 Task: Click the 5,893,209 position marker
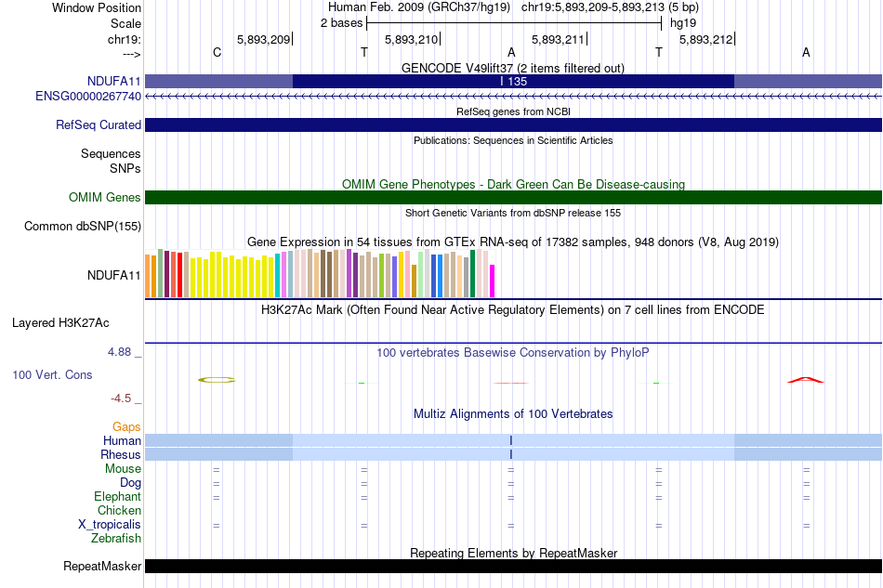[265, 39]
